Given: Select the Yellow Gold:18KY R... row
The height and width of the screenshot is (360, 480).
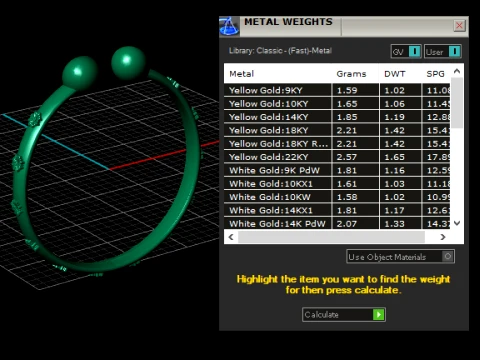Looking at the screenshot, I should click(337, 144).
